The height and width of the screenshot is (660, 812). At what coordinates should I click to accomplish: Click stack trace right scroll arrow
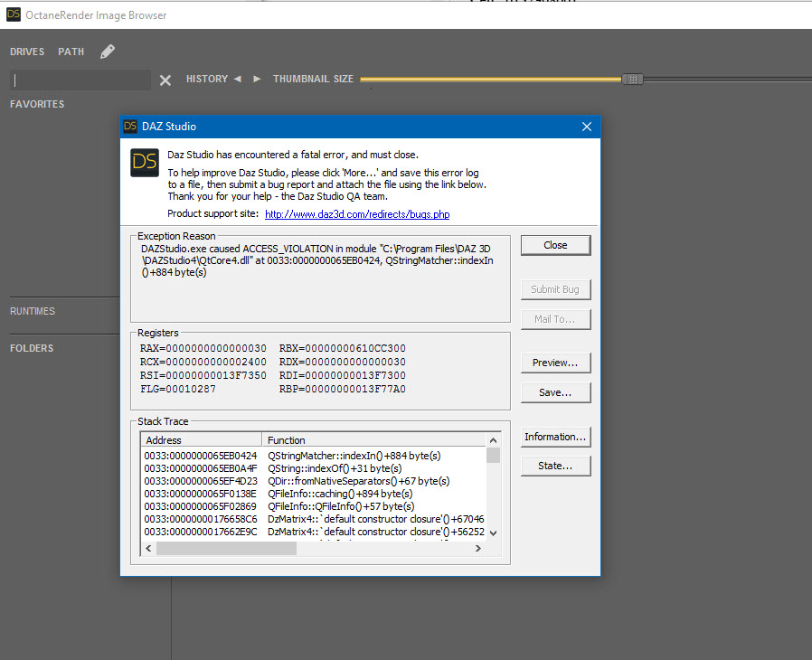478,548
